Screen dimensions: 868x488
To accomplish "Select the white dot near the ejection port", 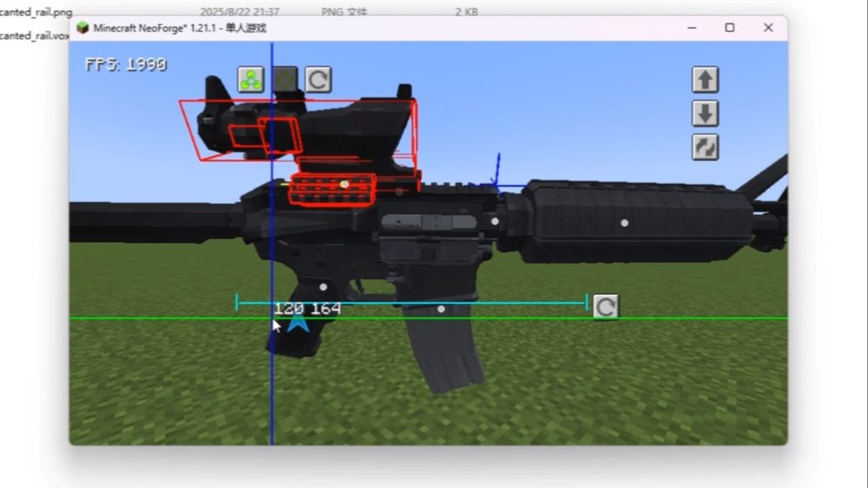I will [x=495, y=221].
